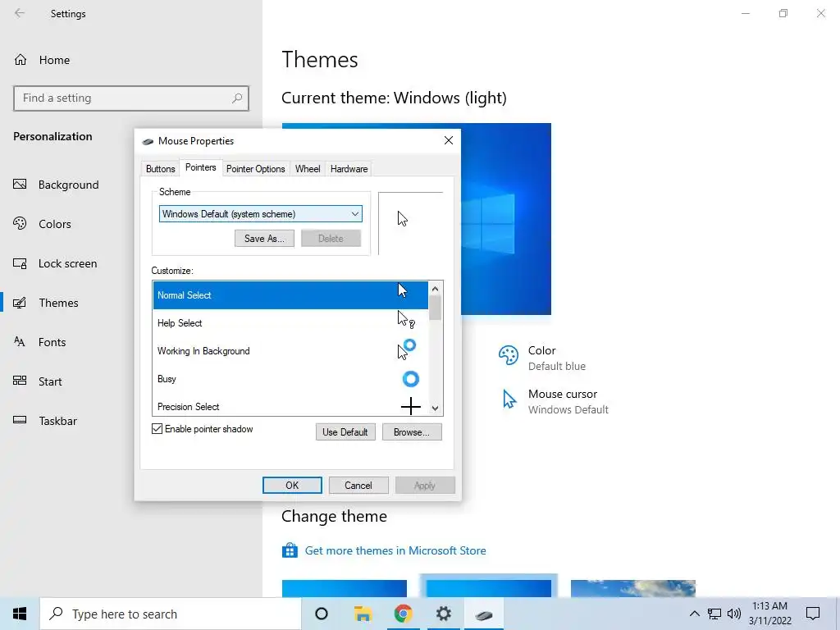Open the Pointer Options tab

pyautogui.click(x=256, y=169)
